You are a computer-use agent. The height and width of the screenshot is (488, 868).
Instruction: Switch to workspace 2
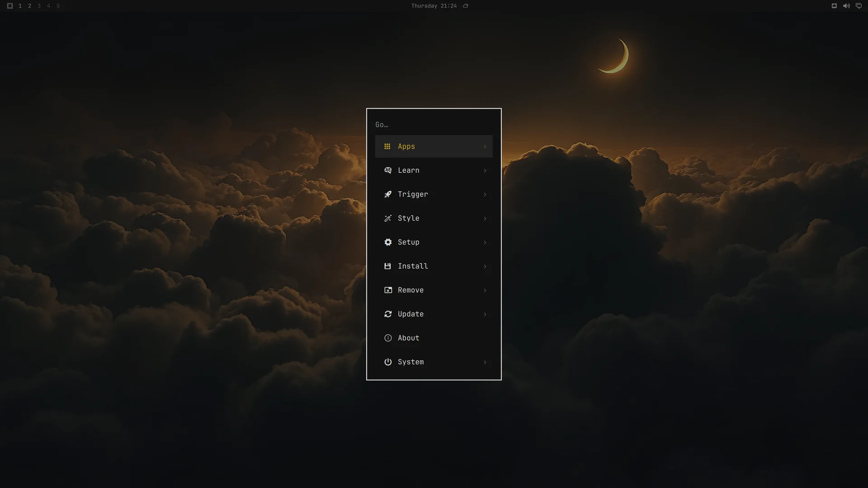[29, 6]
